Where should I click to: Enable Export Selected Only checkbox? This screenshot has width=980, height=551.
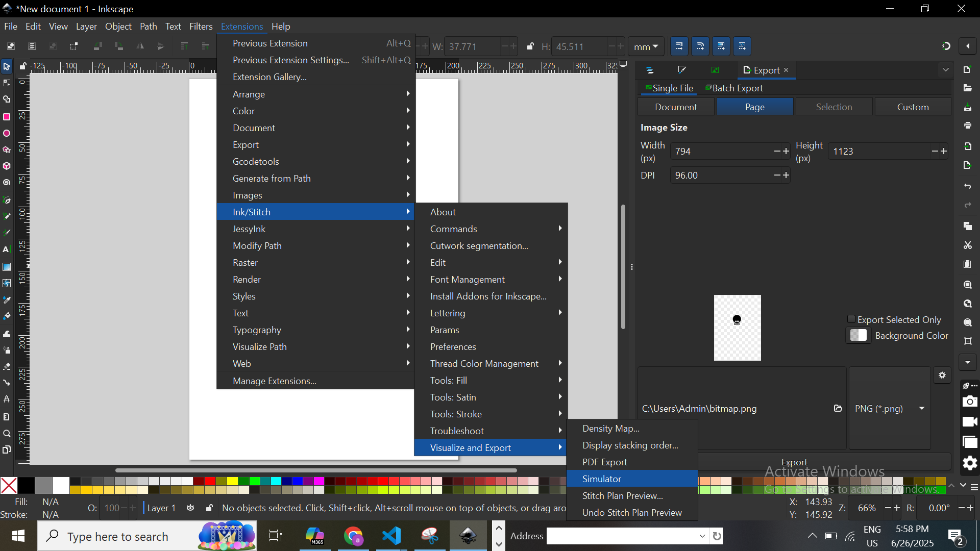point(851,319)
